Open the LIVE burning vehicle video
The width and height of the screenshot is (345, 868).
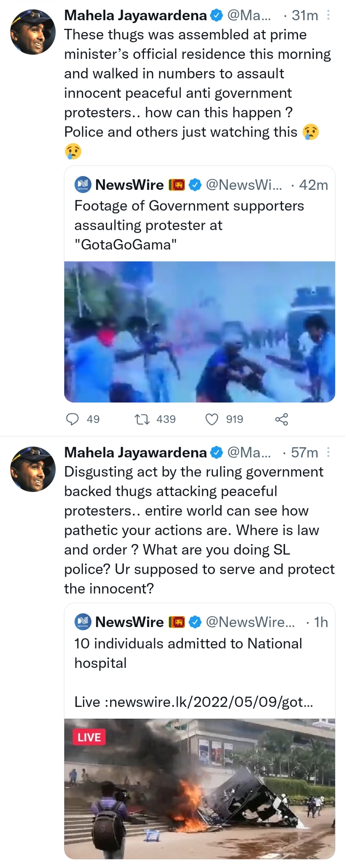(200, 789)
